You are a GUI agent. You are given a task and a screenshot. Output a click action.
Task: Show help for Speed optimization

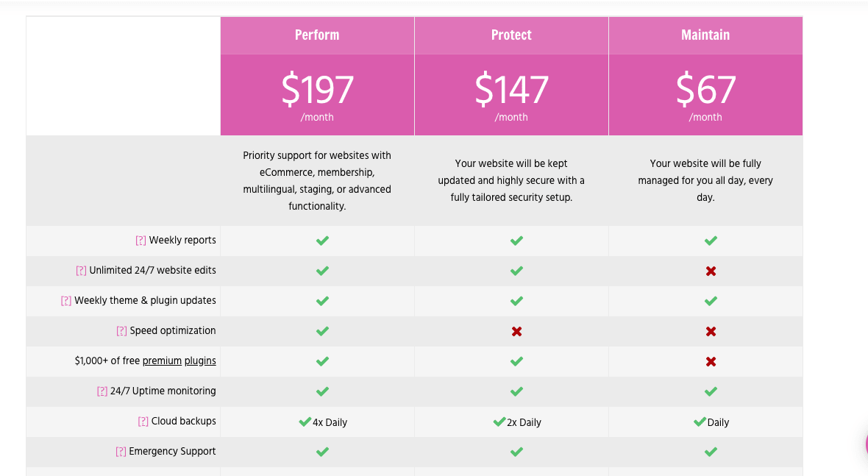pyautogui.click(x=121, y=331)
